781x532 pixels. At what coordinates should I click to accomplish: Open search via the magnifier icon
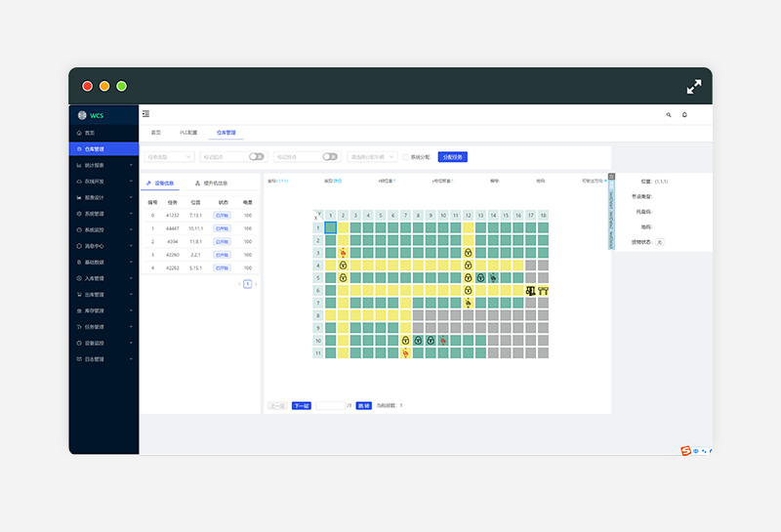coord(669,115)
